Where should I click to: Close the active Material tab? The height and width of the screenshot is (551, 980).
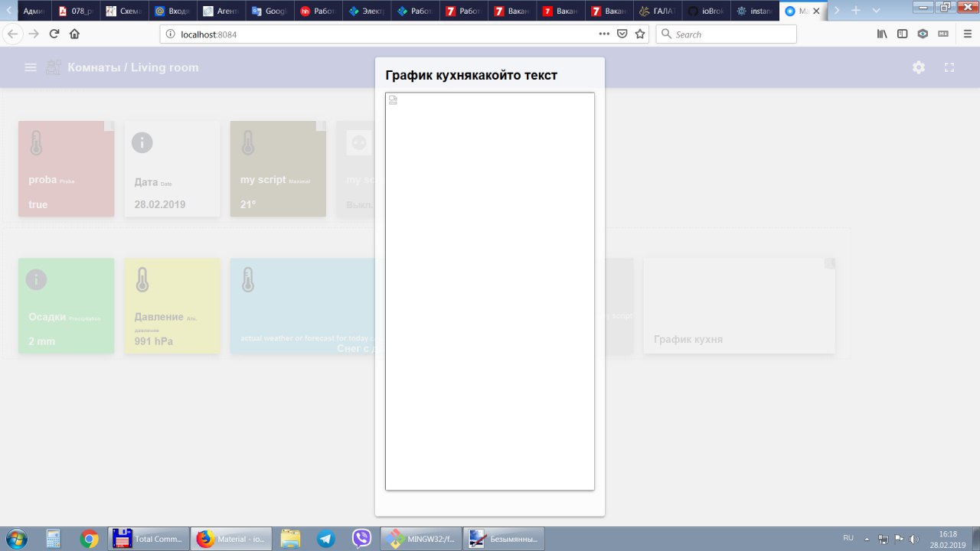[817, 11]
